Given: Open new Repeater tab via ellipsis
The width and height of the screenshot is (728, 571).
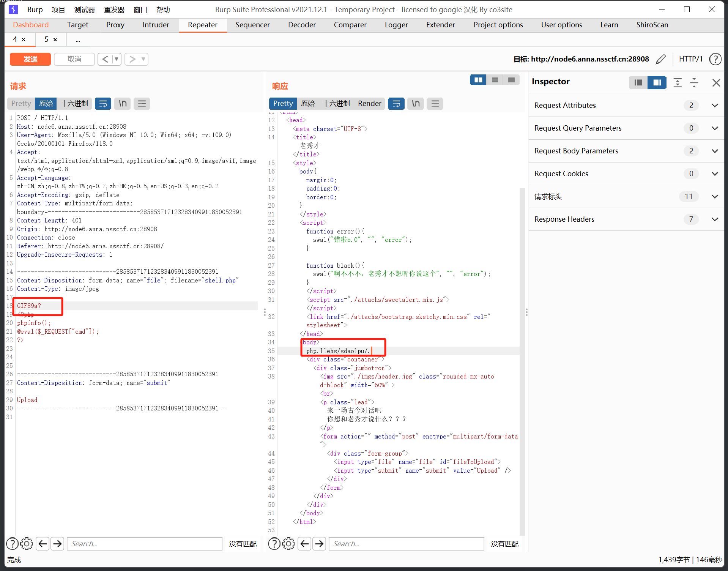Looking at the screenshot, I should pyautogui.click(x=78, y=39).
